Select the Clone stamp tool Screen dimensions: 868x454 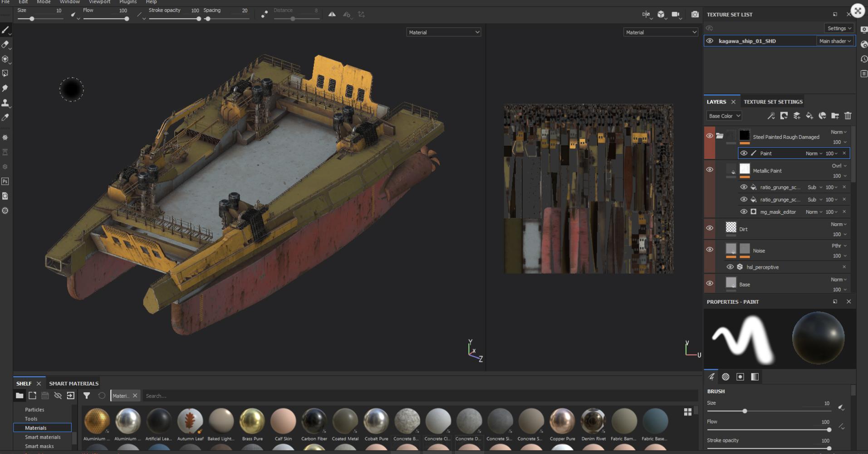(5, 103)
